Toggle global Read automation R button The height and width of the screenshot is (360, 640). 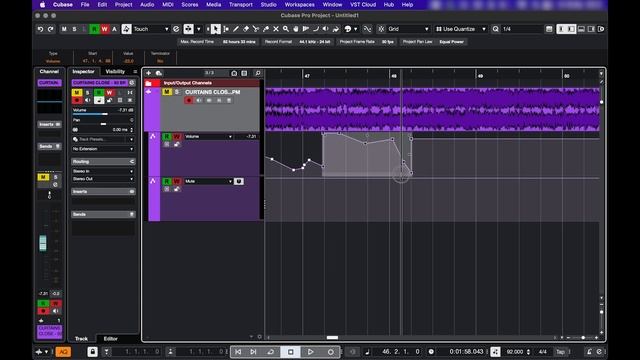(94, 29)
